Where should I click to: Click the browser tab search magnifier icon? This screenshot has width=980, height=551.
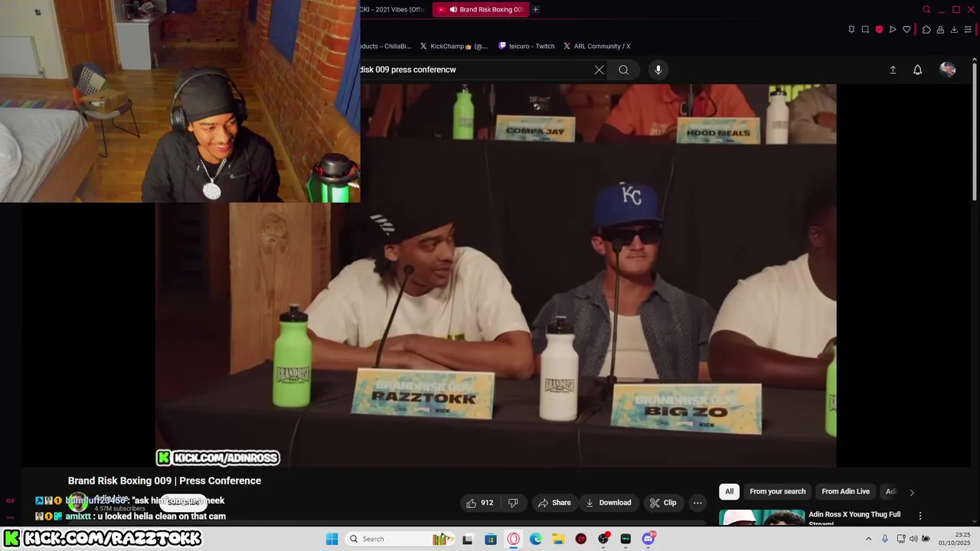(x=926, y=9)
